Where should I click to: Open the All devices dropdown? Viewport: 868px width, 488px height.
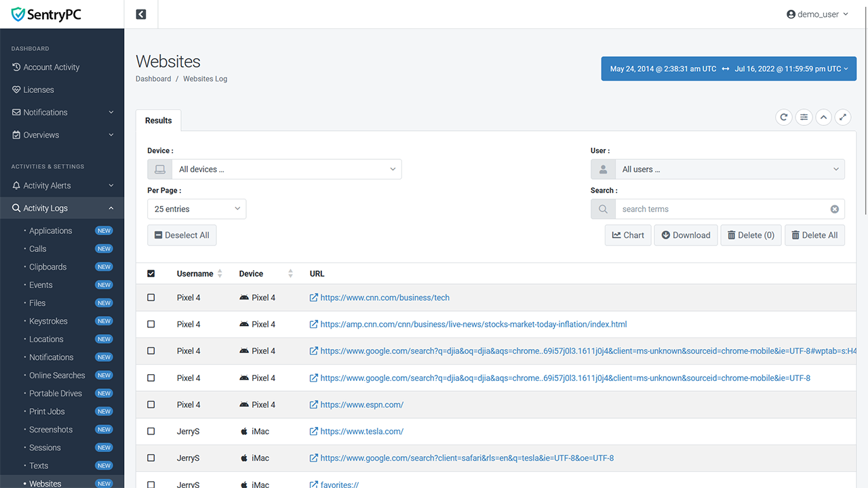coord(275,169)
